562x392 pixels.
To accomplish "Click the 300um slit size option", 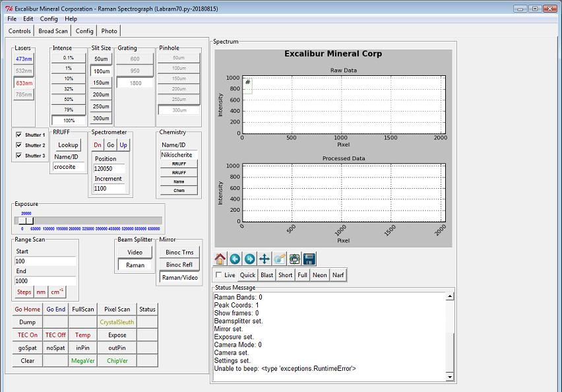I will point(102,118).
